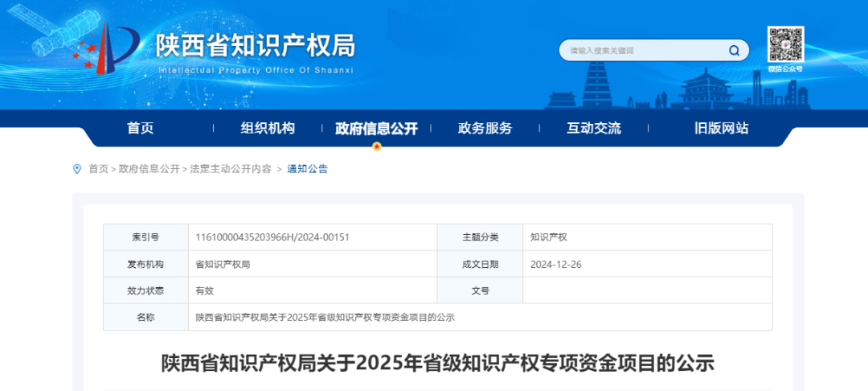The width and height of the screenshot is (868, 391).
Task: Click the main article headline
Action: (x=438, y=364)
